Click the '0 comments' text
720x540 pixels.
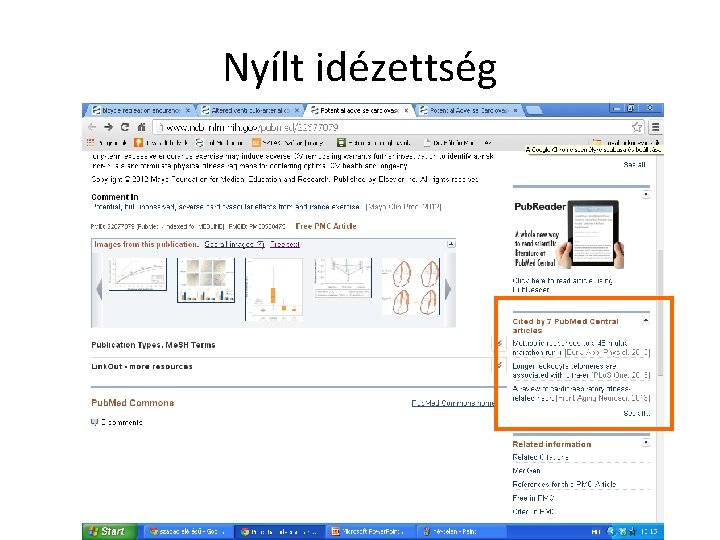pos(121,422)
